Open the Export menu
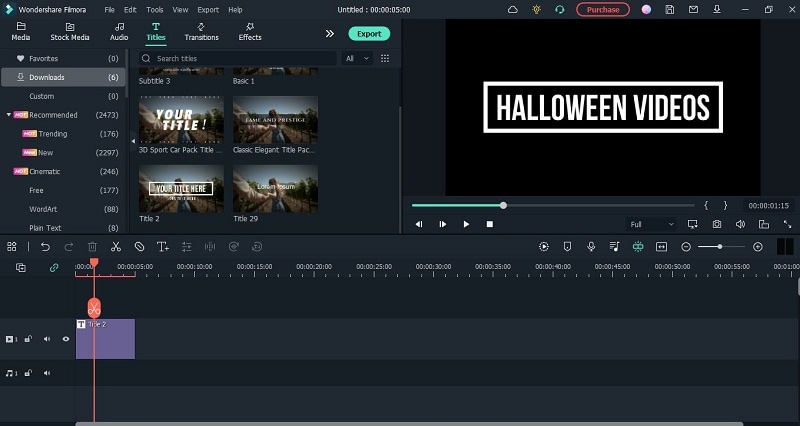The image size is (800, 426). point(208,10)
